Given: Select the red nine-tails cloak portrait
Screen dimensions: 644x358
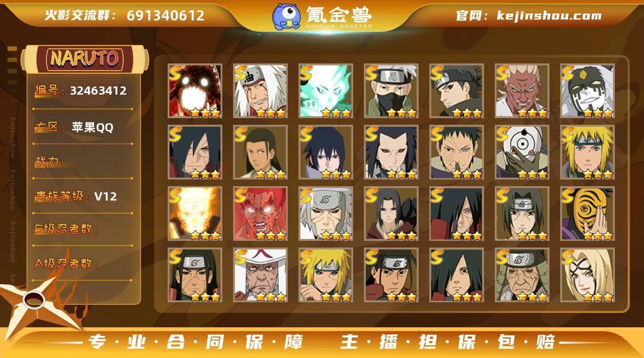Looking at the screenshot, I should coord(195,91).
